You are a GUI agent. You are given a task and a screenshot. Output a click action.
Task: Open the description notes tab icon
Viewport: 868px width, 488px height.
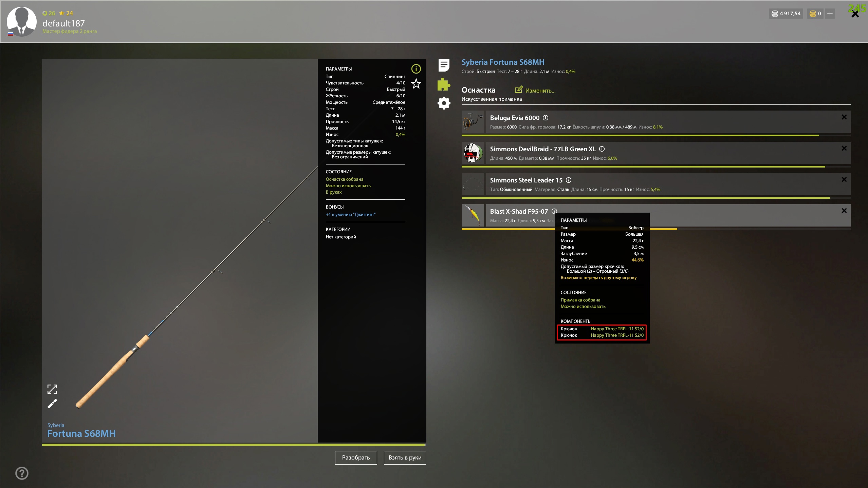[x=444, y=65]
